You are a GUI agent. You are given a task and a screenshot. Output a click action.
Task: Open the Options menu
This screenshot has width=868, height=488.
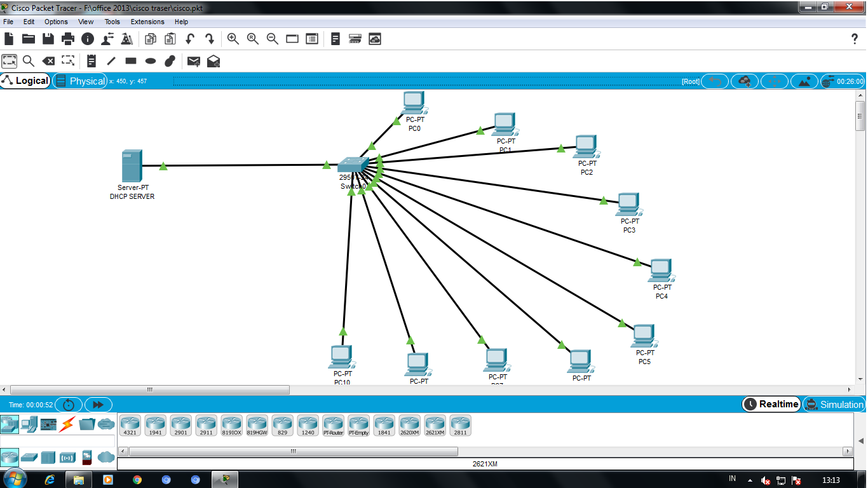pos(56,22)
